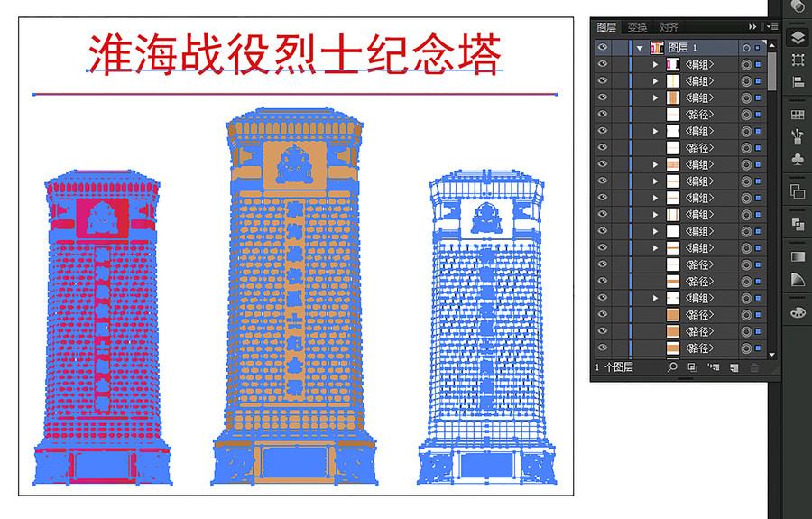Screen dimensions: 812x519
Task: Click the title text 淮海战役烈士纪念塔
Action: (x=295, y=54)
